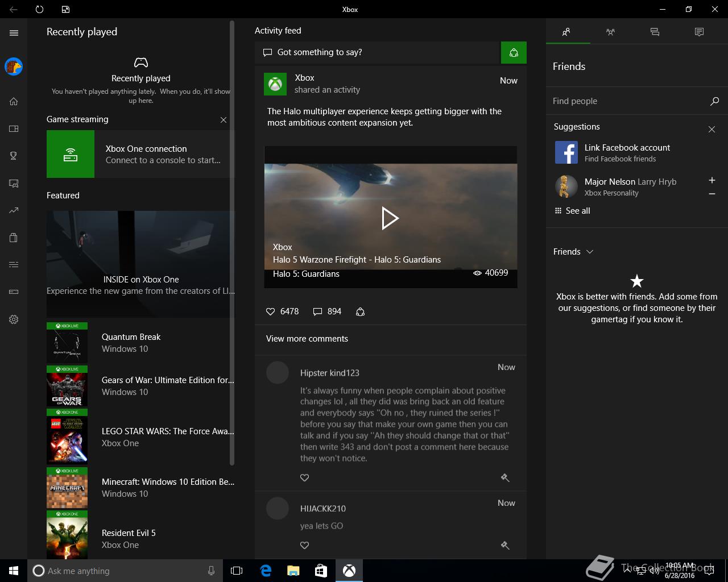Switch to Messages tab icon
Viewport: 728px width, 582px height.
tap(655, 32)
